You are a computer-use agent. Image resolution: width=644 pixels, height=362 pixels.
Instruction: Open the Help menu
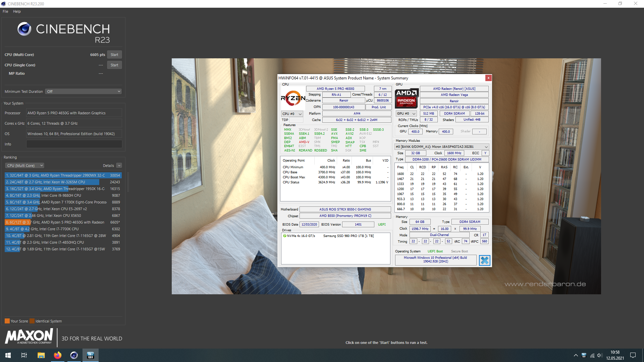17,11
